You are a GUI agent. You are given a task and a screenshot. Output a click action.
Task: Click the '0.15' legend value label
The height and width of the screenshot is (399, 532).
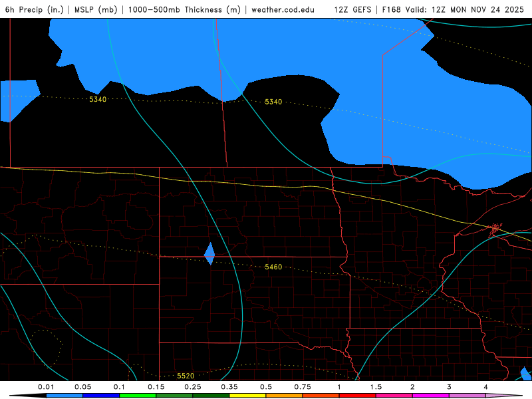pos(156,387)
